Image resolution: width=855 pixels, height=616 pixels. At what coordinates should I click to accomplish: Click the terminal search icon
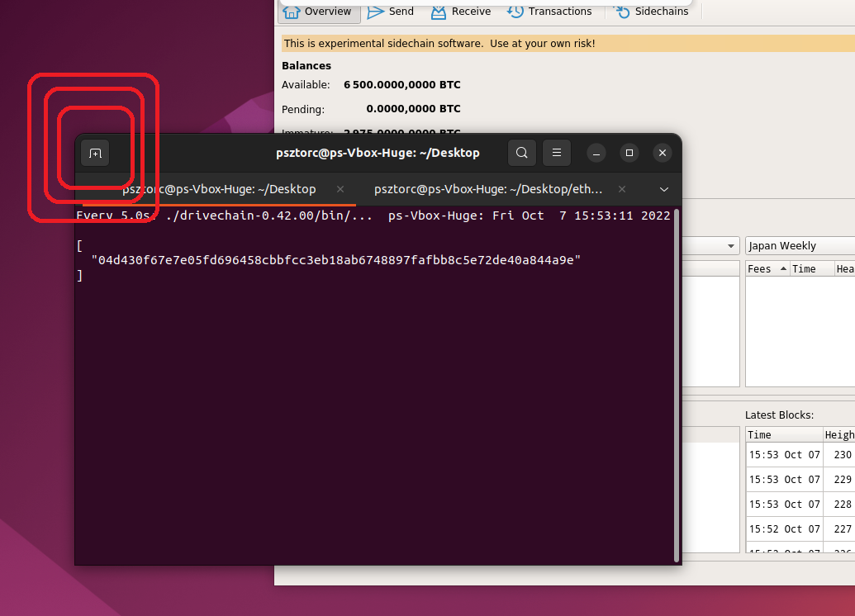[522, 153]
